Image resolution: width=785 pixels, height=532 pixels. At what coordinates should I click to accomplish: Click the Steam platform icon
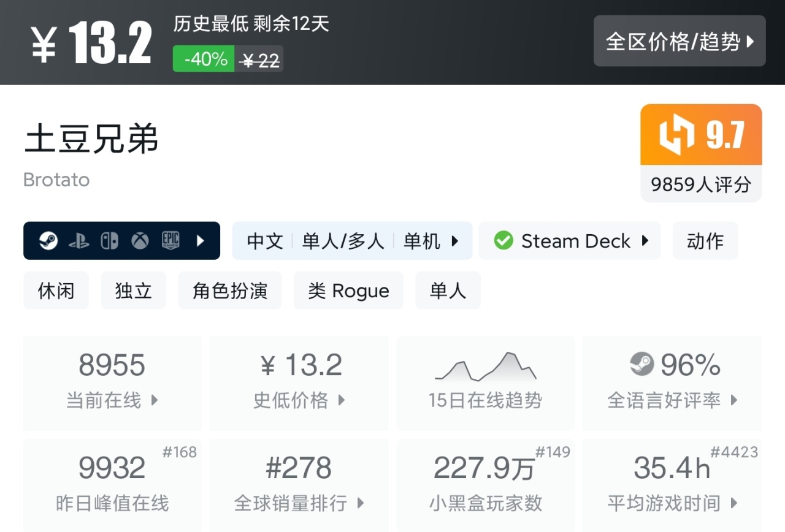coord(48,241)
